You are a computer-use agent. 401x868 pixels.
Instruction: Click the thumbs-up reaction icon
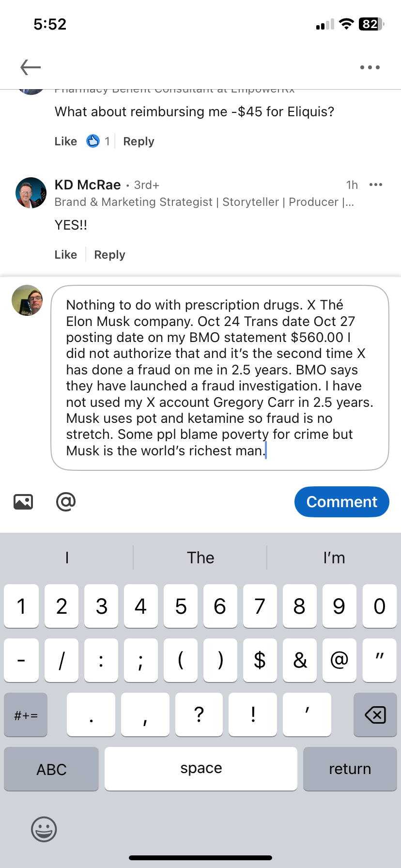point(93,141)
